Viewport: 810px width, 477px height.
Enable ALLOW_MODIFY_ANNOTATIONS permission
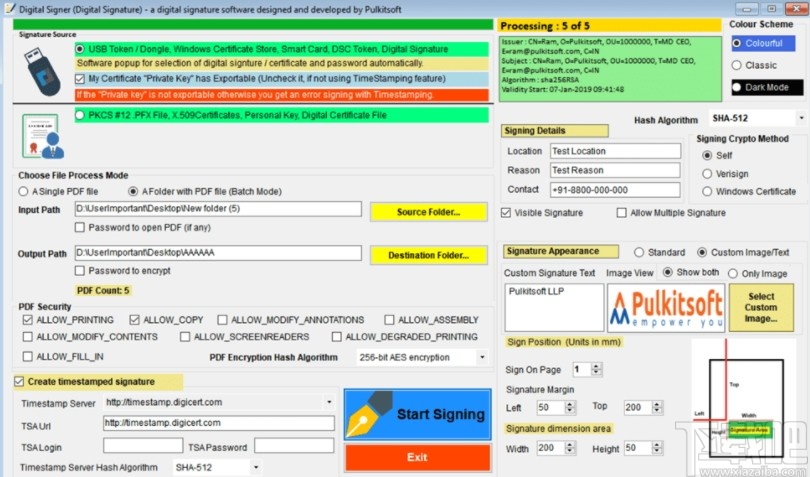click(x=223, y=320)
